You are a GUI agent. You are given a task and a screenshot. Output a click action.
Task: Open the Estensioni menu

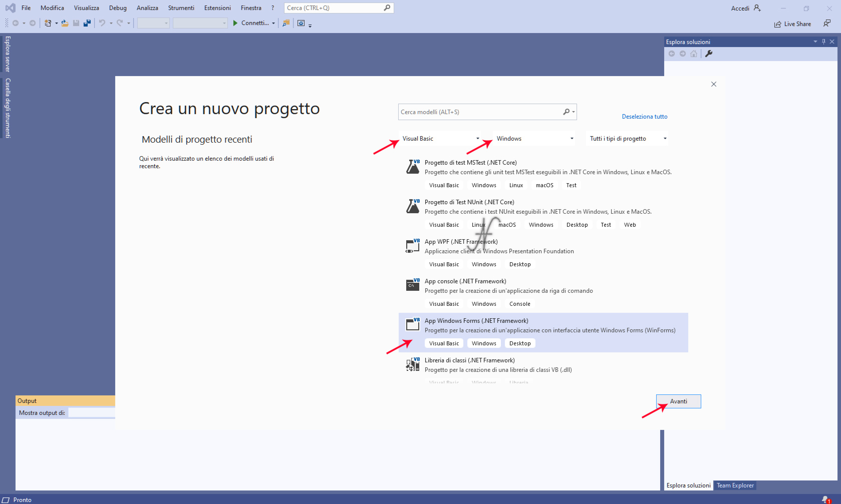click(217, 8)
